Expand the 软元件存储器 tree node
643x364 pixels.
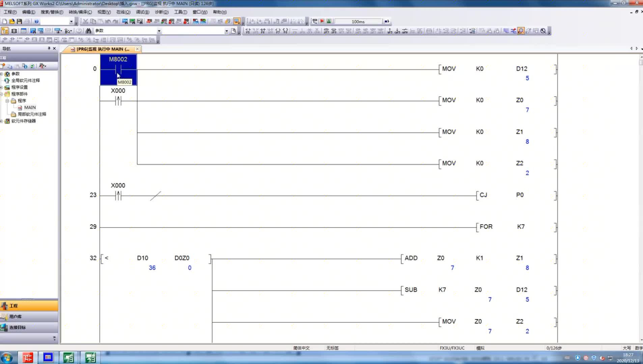click(1, 121)
